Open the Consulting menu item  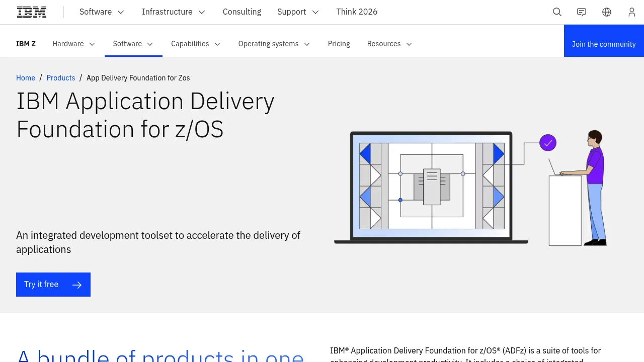point(242,12)
